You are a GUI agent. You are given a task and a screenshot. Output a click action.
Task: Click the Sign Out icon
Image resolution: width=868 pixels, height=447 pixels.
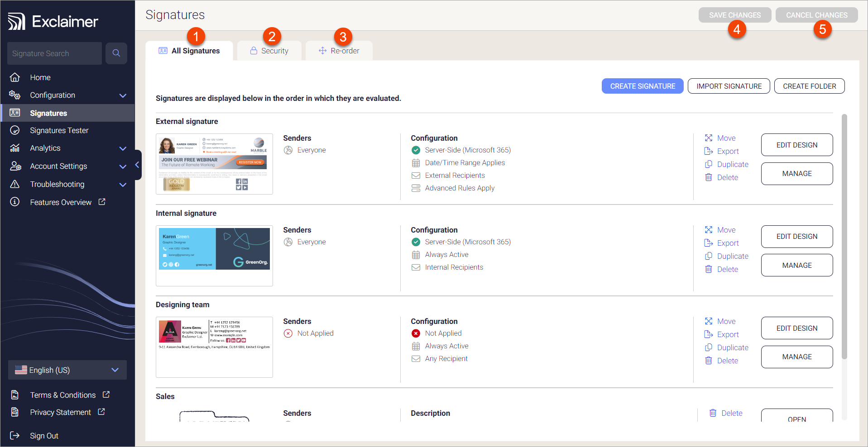[x=15, y=435]
